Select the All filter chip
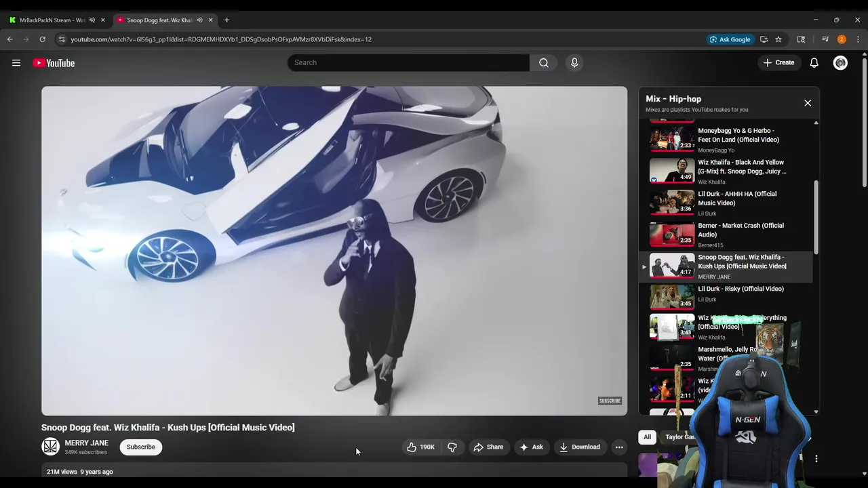 pyautogui.click(x=647, y=437)
